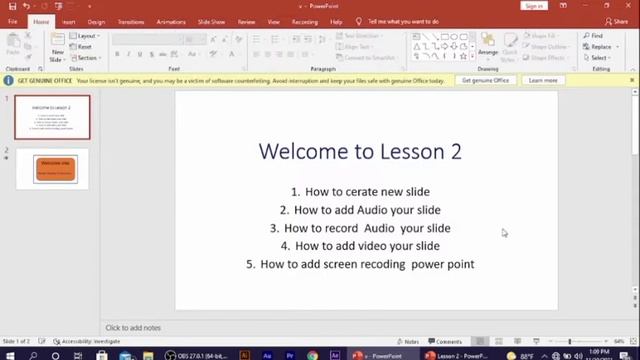
Task: Pick the oval shape in shapes gallery
Action: 454,37
